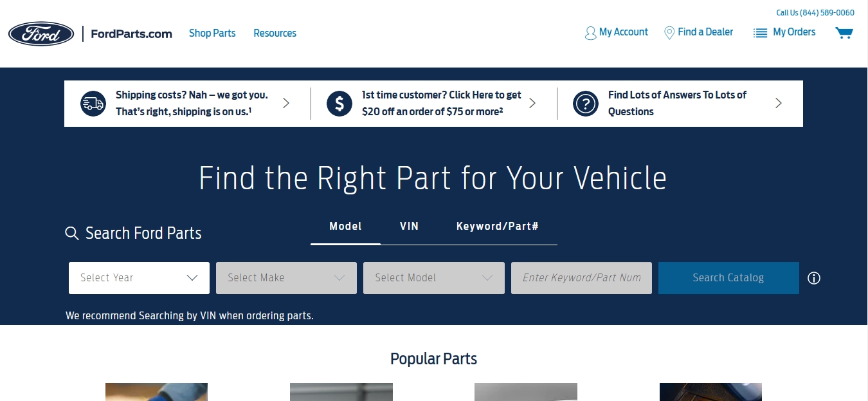Click the Find Lots of Answers text
The image size is (868, 401).
(x=677, y=103)
